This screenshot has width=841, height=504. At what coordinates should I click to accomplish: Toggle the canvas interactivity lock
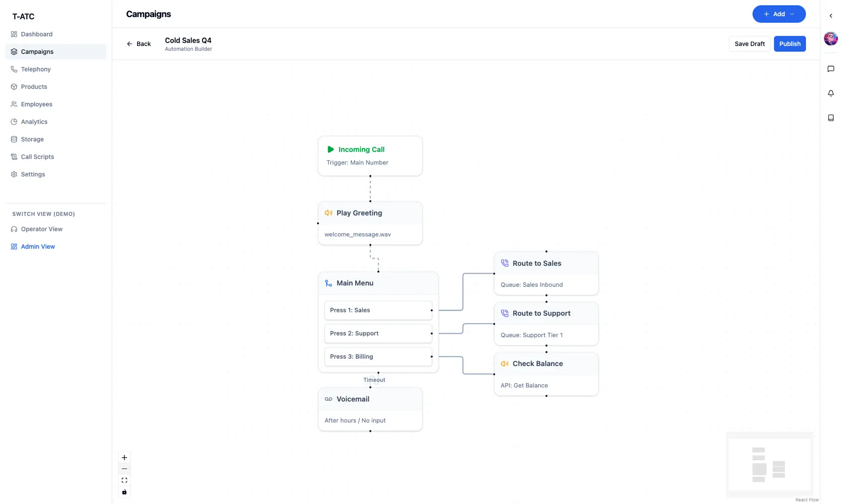point(124,492)
